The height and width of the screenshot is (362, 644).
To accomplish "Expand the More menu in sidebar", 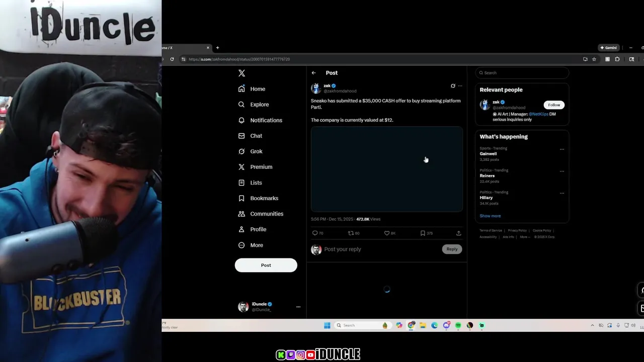I will [x=251, y=245].
